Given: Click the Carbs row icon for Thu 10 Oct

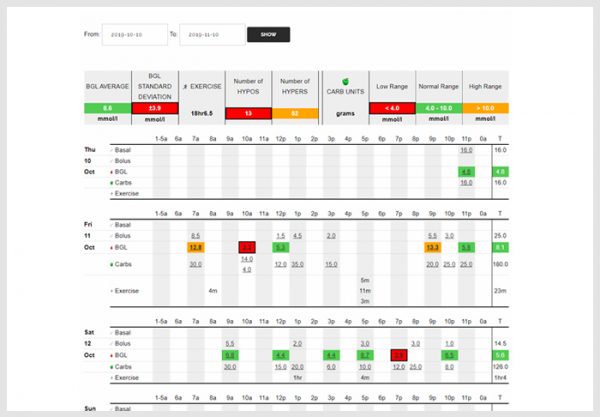Looking at the screenshot, I should click(112, 183).
